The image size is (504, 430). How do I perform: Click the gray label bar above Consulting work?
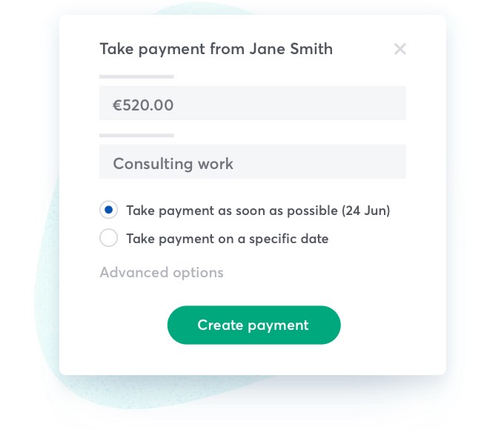click(136, 135)
